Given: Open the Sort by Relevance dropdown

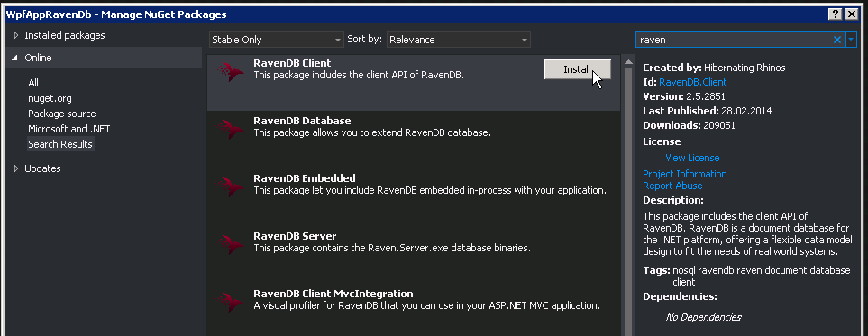Looking at the screenshot, I should 459,40.
